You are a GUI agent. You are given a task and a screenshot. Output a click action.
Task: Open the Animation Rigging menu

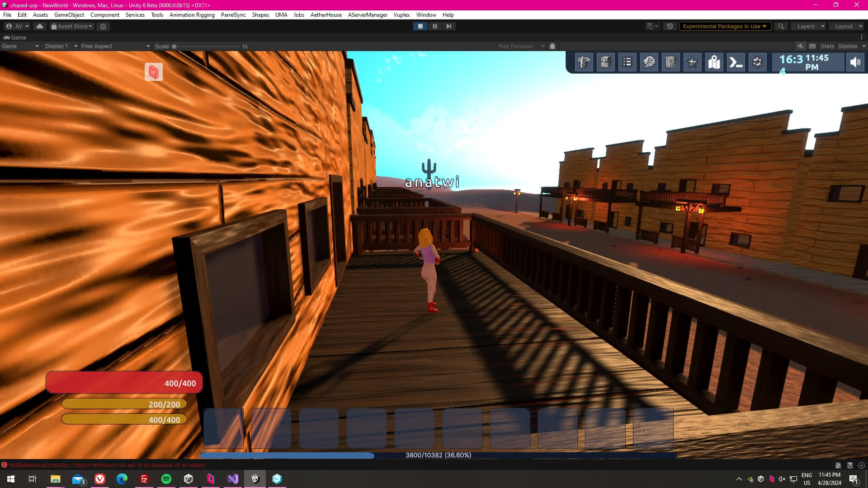pos(192,15)
